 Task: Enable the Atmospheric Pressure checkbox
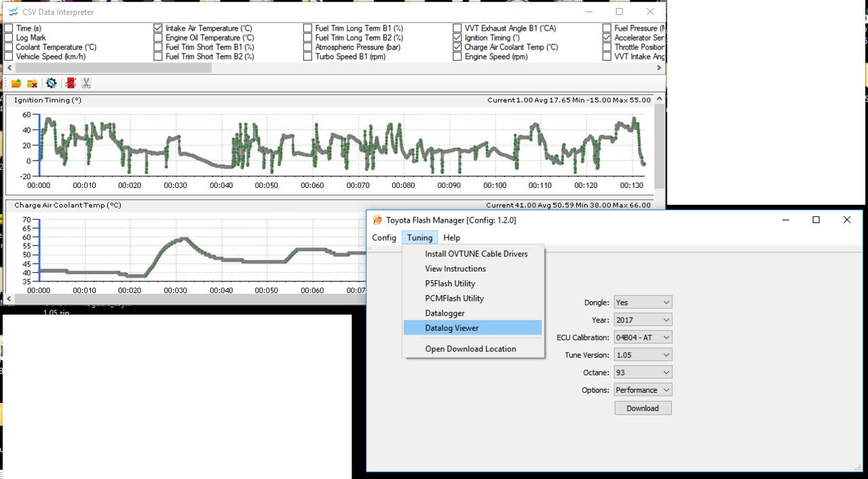308,47
